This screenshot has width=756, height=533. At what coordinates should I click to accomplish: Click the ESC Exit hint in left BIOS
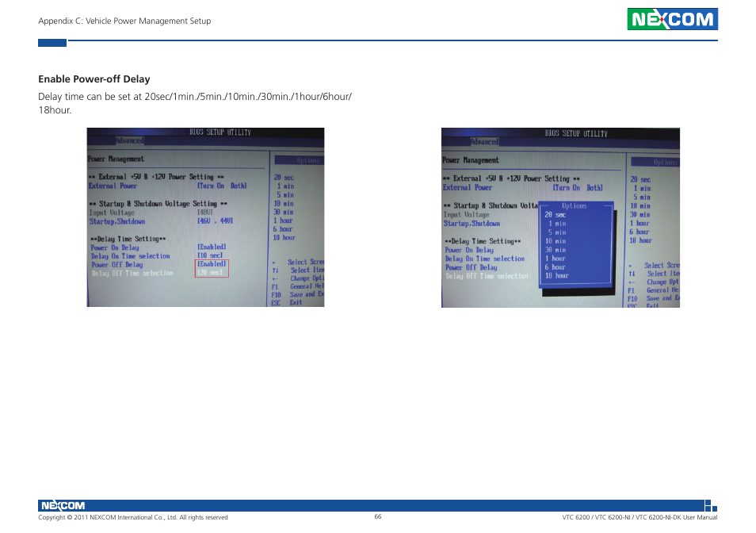pos(287,302)
